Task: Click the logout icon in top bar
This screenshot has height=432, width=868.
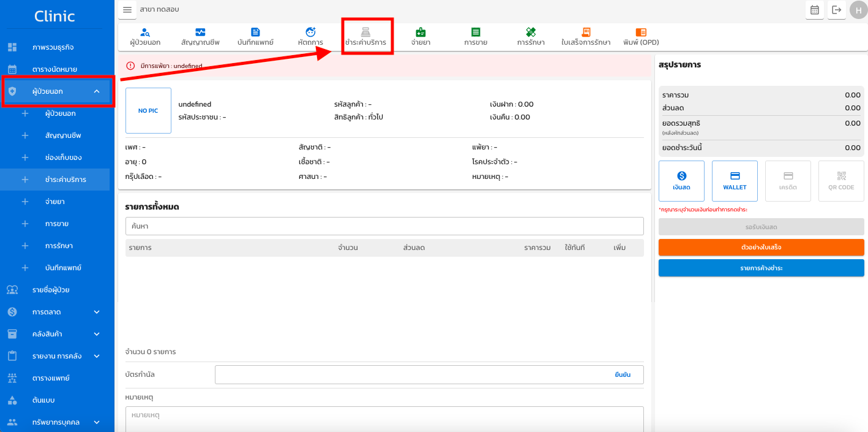Action: [x=837, y=10]
